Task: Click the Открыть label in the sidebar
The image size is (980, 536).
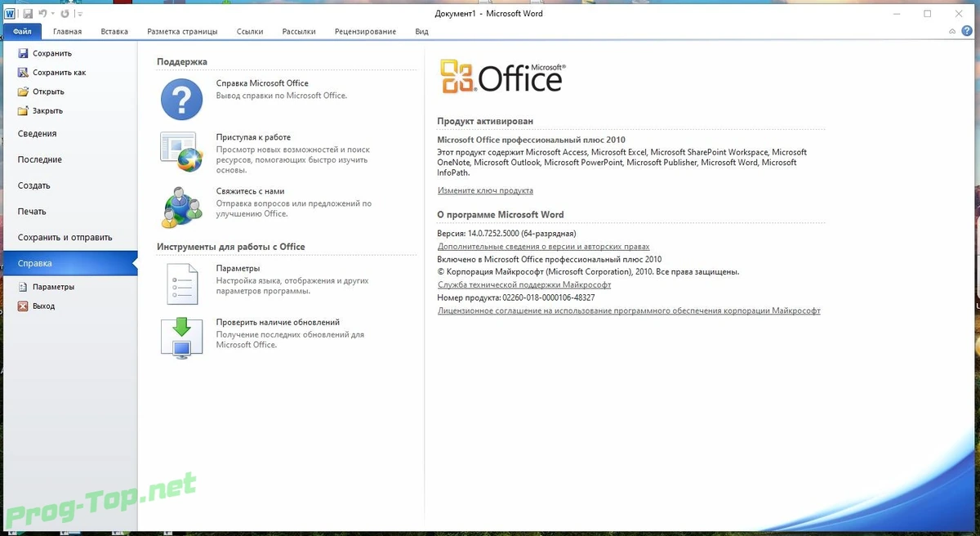Action: pos(48,92)
